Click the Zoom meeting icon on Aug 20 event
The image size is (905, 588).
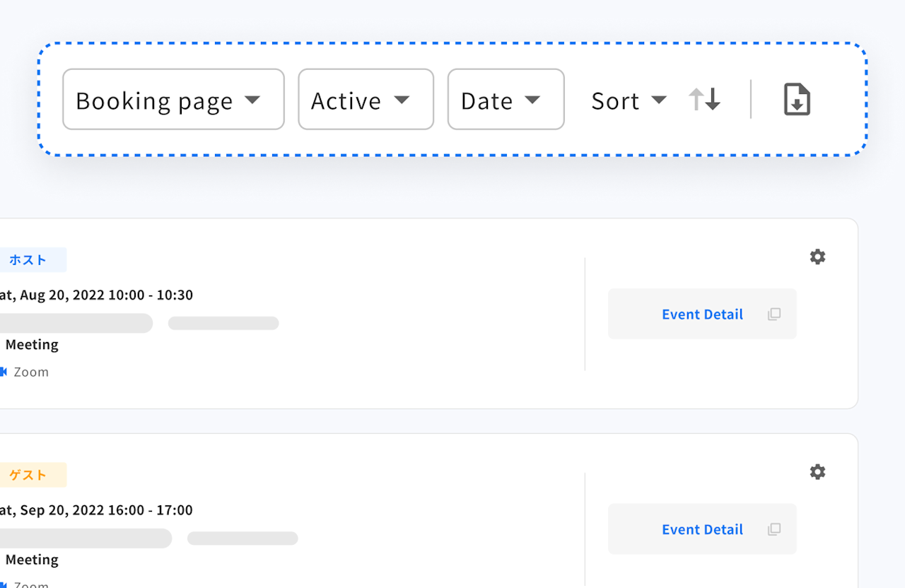point(4,372)
